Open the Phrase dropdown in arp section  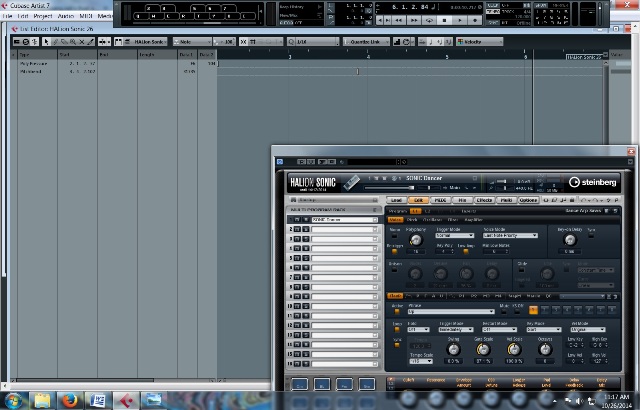pos(451,311)
